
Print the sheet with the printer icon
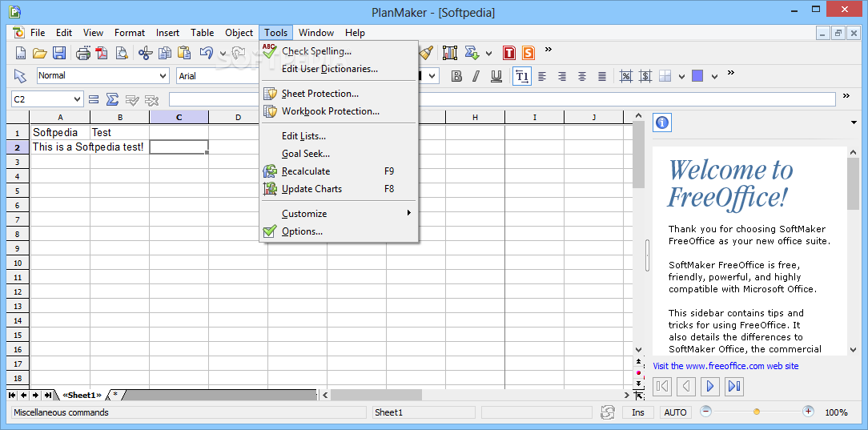[83, 53]
